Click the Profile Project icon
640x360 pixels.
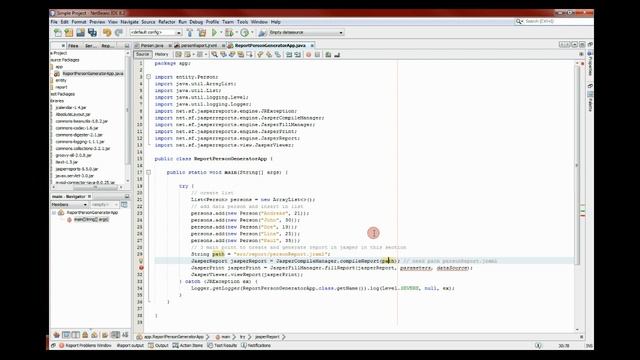tap(244, 33)
